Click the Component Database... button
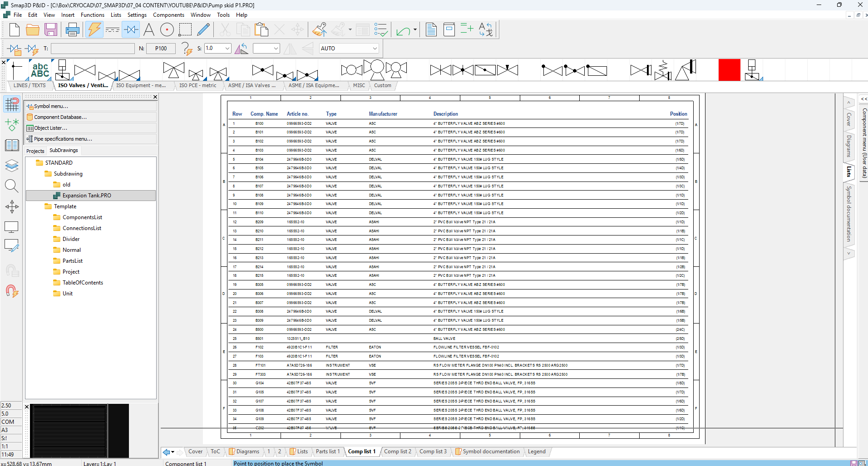Viewport: 868px width, 466px height. tap(91, 117)
